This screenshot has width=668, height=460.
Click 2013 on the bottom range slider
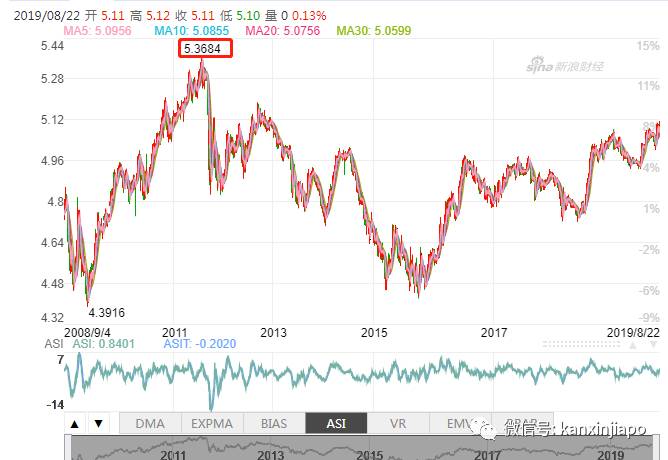pyautogui.click(x=272, y=454)
